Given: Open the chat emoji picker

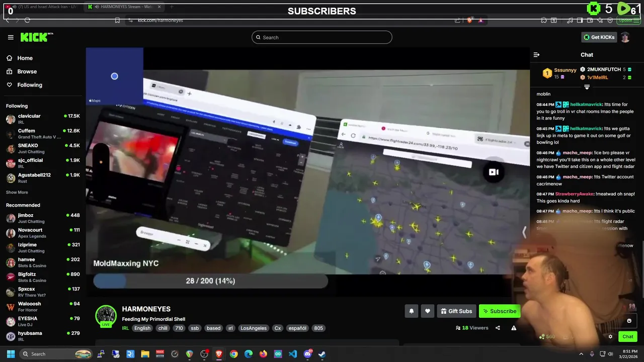Looking at the screenshot, I should (629, 321).
